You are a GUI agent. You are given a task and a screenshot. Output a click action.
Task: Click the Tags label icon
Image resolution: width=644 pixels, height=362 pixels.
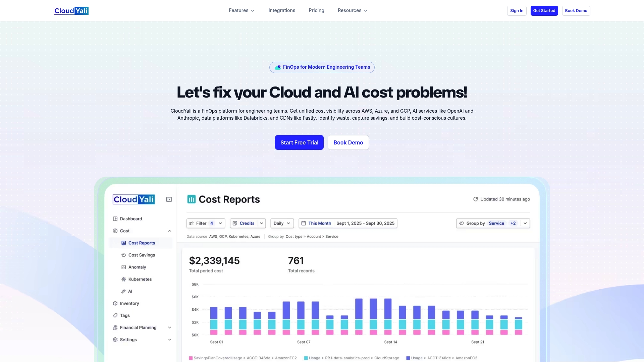[115, 315]
